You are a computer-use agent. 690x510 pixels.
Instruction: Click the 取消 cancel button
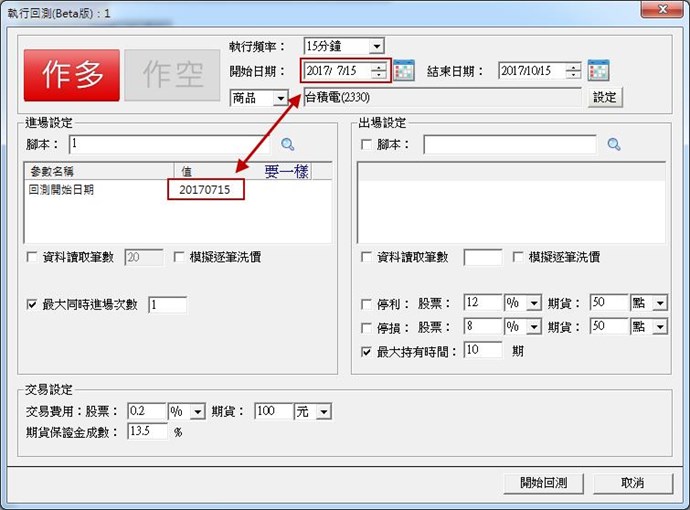[633, 483]
